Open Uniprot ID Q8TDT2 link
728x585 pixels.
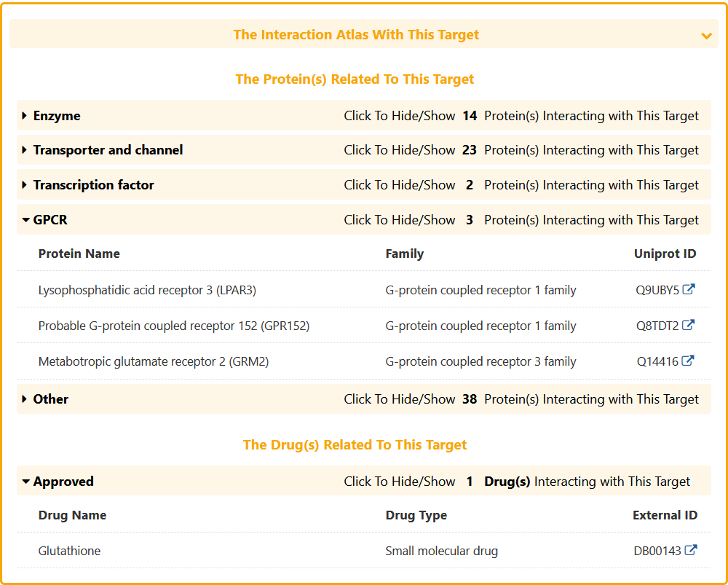coord(657,326)
